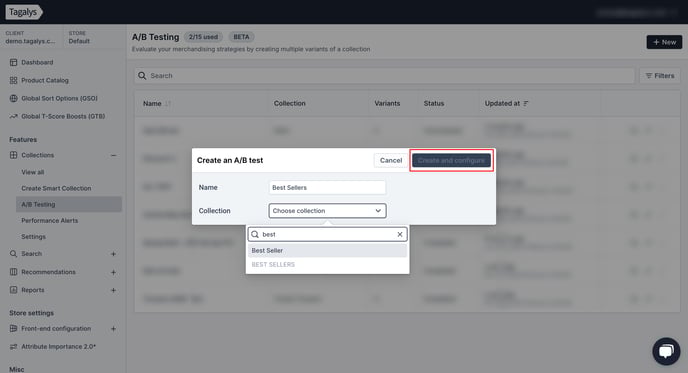Edit the Name field with Best Sellers
This screenshot has height=373, width=688.
coord(327,188)
